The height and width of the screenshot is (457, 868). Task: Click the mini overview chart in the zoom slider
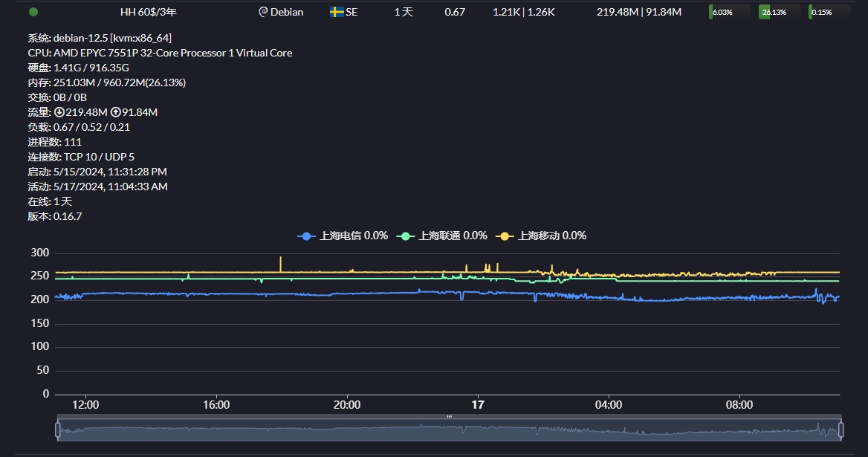(449, 430)
